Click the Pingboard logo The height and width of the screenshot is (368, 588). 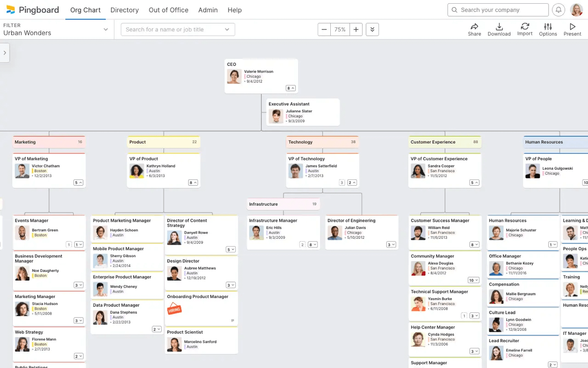[33, 10]
